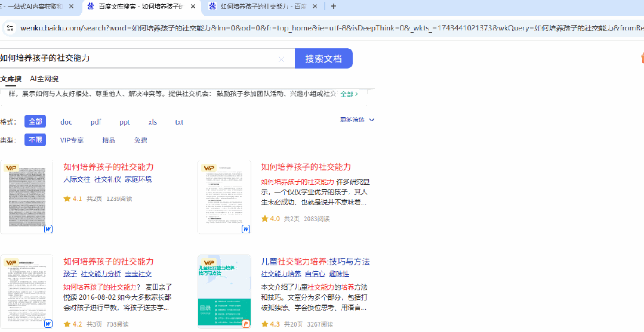The image size is (644, 332).
Task: Click the 孩子 tag in third result
Action: click(x=70, y=274)
